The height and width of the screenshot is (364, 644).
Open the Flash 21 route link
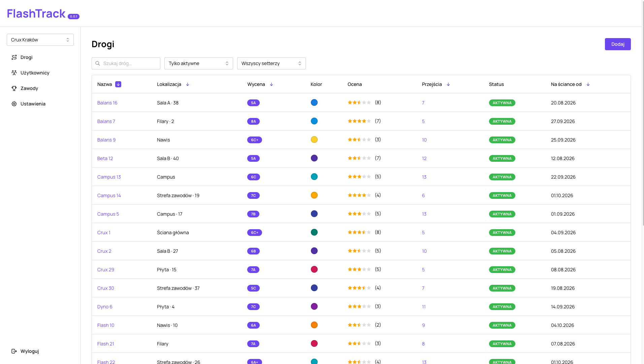pyautogui.click(x=105, y=344)
